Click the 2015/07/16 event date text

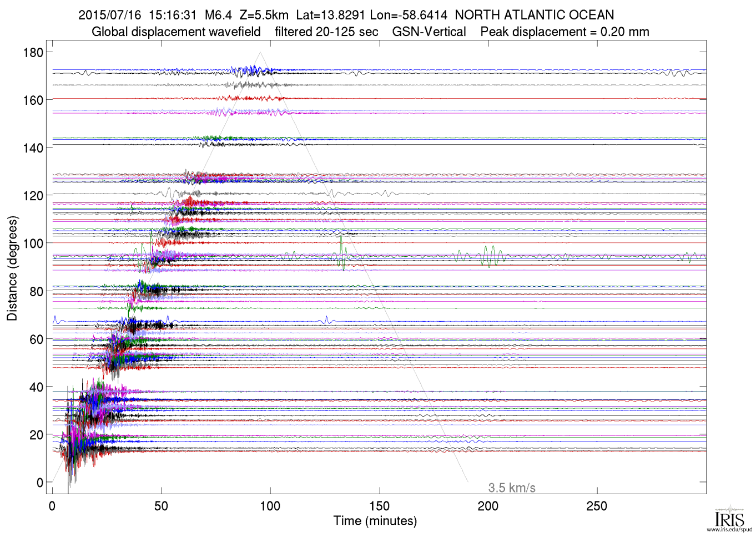coord(110,15)
